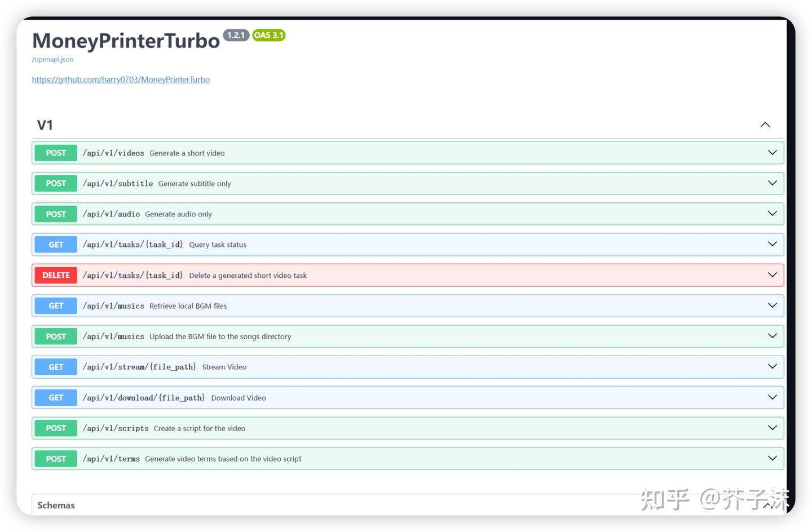Click POST badge for Generate subtitle only
The image size is (812, 532).
56,183
